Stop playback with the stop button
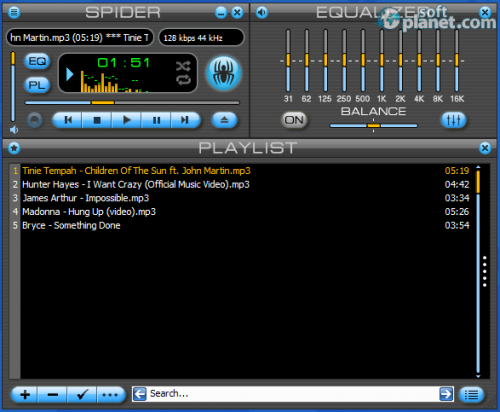500x412 pixels. (97, 120)
